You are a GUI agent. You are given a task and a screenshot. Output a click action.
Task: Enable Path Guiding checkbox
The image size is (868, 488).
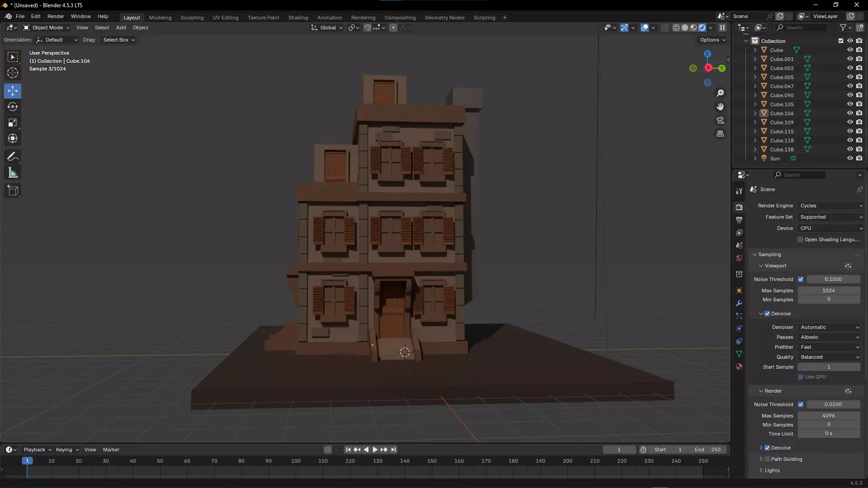coord(767,459)
